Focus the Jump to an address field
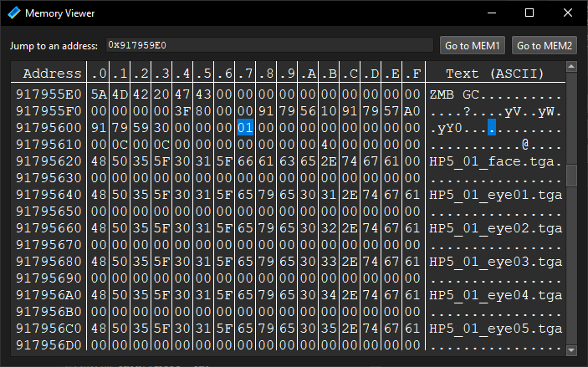Screen dimensions: 588x367 point(268,45)
